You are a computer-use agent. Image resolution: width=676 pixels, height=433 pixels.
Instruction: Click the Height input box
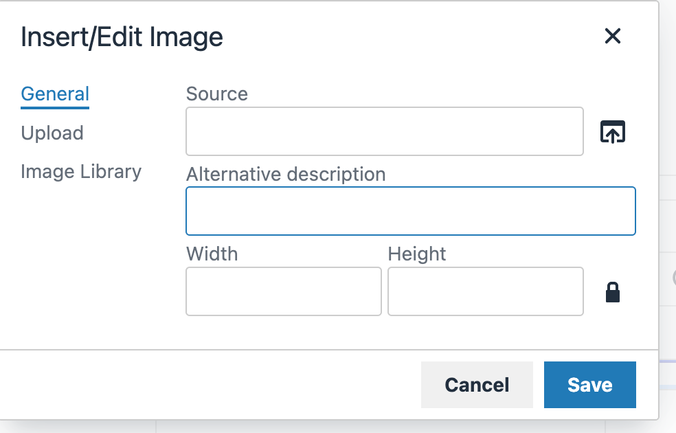485,292
